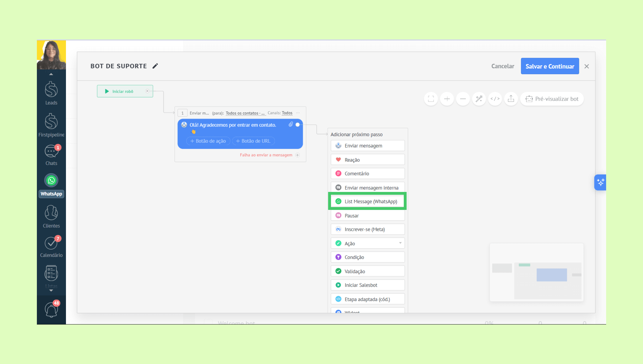643x364 pixels.
Task: Zoom out using the minus icon
Action: pos(463,99)
